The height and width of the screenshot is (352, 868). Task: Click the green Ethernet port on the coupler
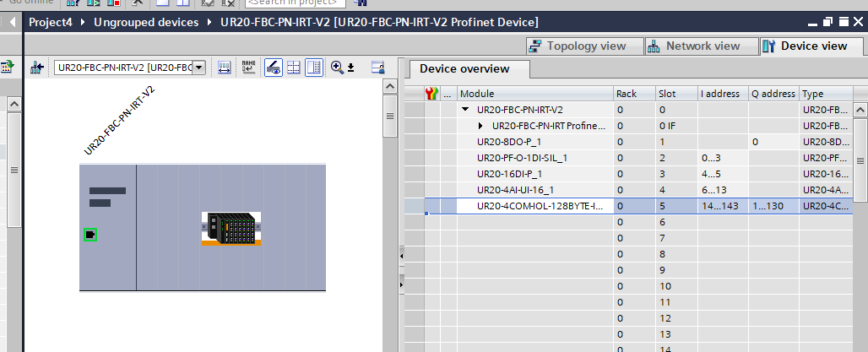90,235
